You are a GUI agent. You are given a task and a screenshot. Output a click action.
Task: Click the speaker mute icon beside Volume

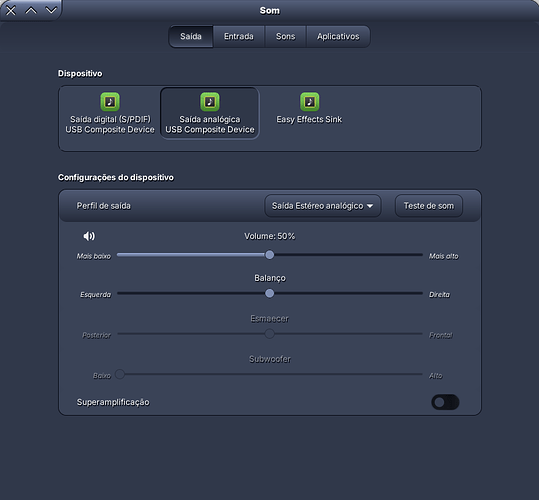(89, 236)
